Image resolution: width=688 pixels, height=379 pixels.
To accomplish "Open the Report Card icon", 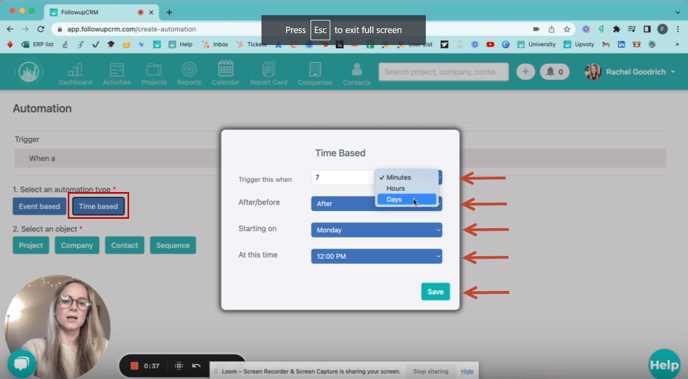I will [269, 69].
